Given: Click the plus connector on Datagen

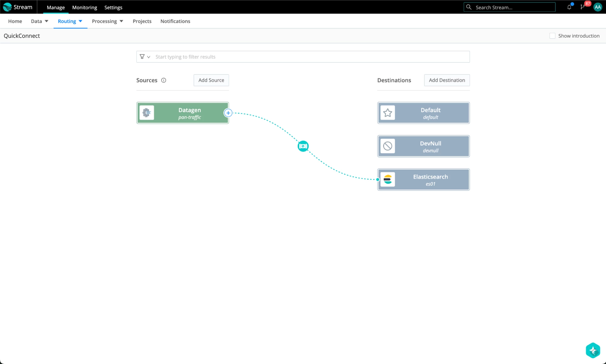Looking at the screenshot, I should click(x=228, y=113).
